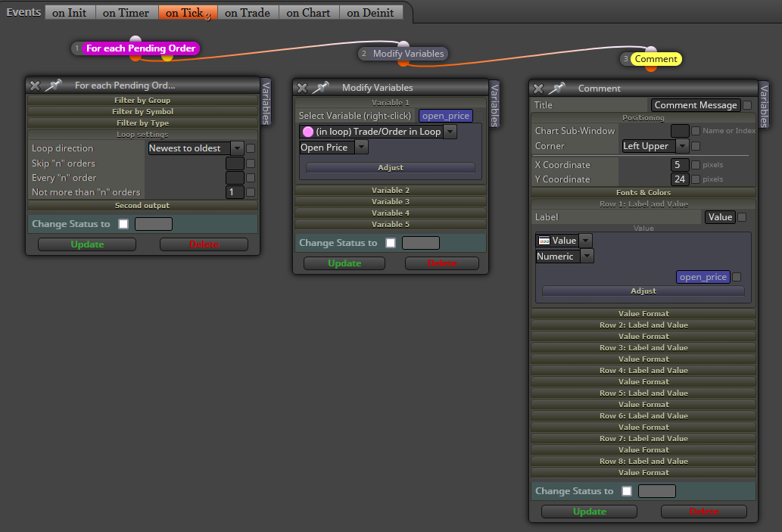Toggle checkbox beside Loop direction
Screen dimensions: 782x532
tap(251, 148)
